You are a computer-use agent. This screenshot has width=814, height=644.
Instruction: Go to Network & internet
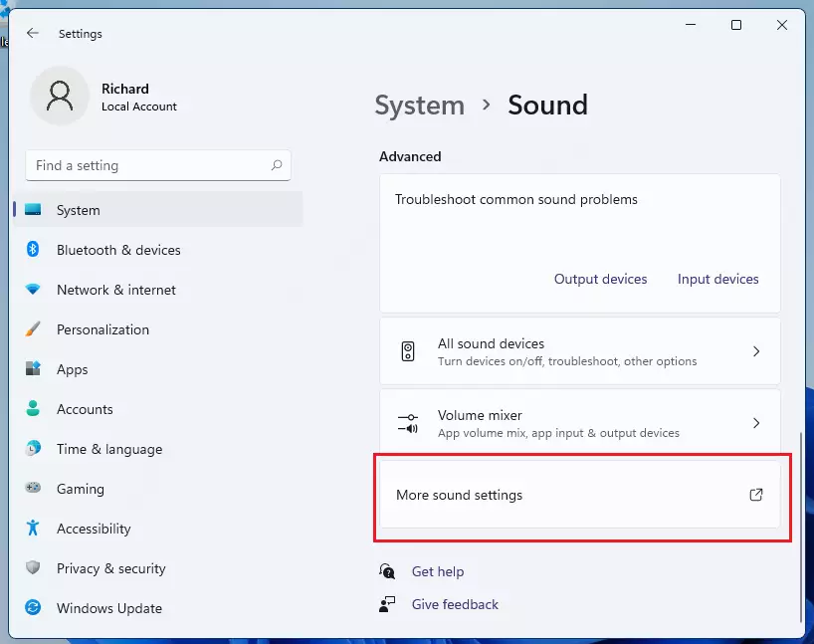tap(158, 290)
